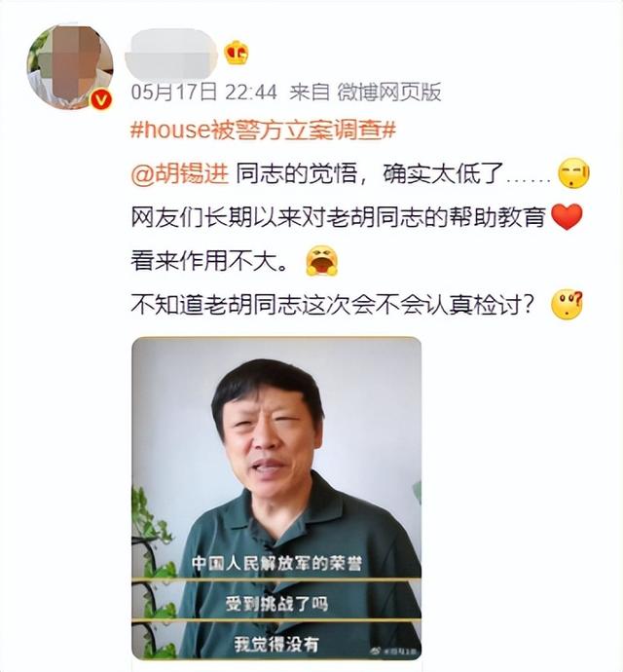This screenshot has width=623, height=672.
Task: Click the Weibo watermark on the video corner
Action: pyautogui.click(x=393, y=652)
